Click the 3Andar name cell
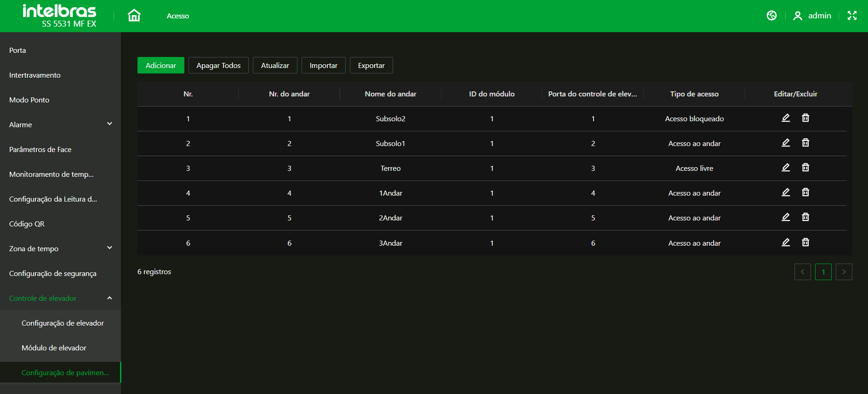Image resolution: width=868 pixels, height=394 pixels. [391, 243]
